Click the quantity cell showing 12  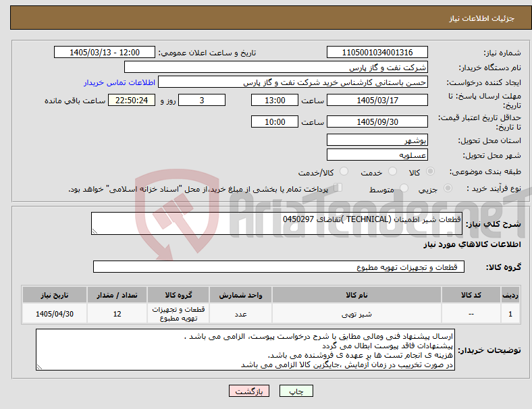(x=117, y=314)
